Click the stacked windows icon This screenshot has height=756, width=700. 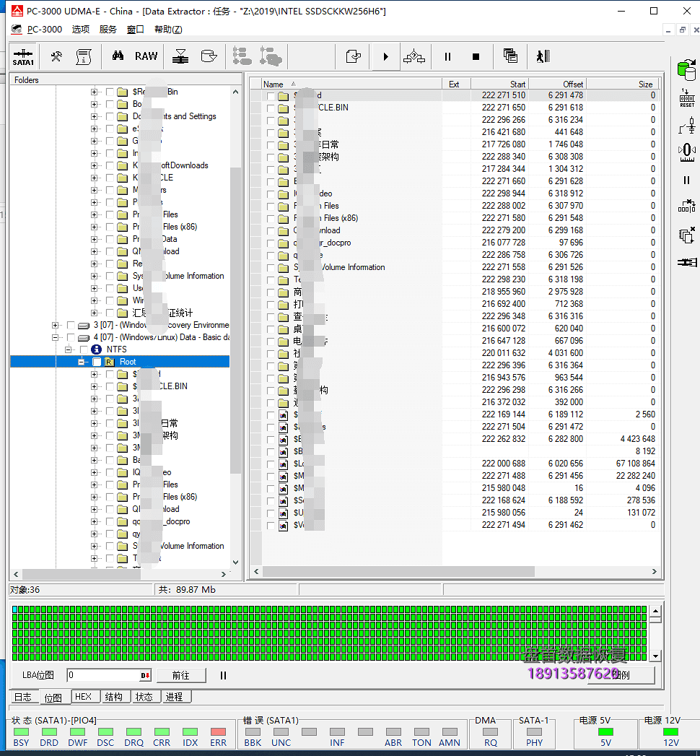point(510,56)
